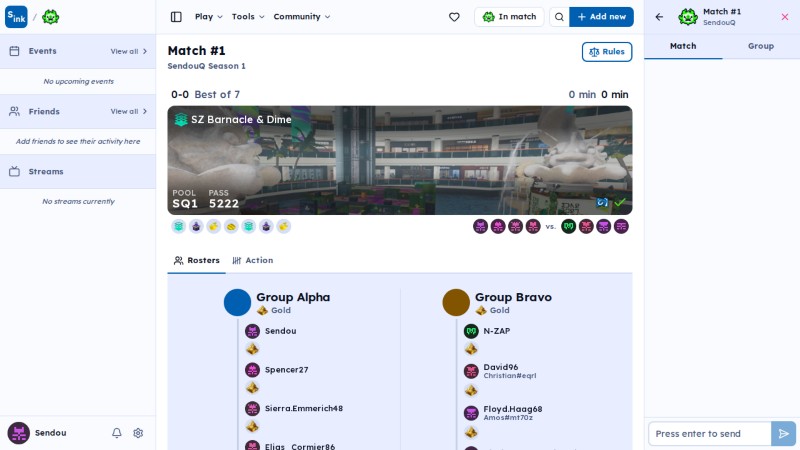Click the SendouQ Season 1 subtitle

(206, 66)
